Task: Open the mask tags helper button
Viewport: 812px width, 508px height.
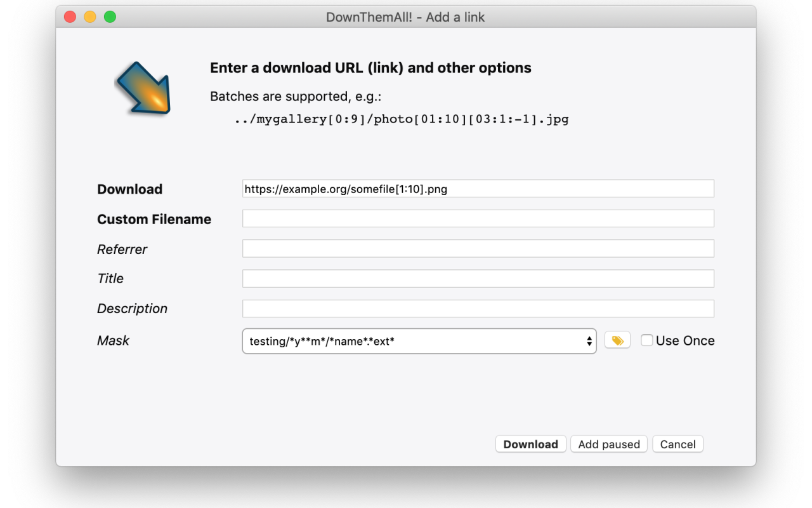Action: (617, 340)
